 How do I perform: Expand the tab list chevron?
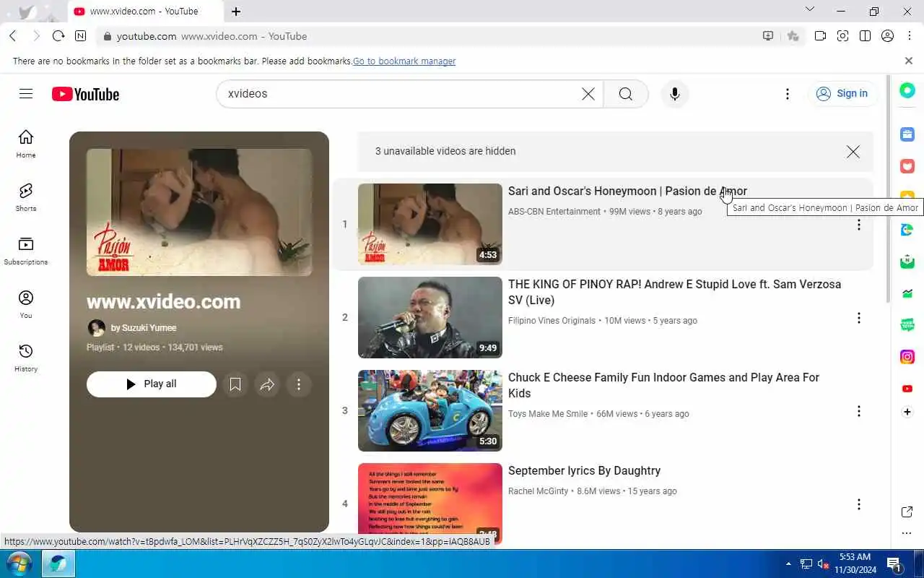(809, 9)
